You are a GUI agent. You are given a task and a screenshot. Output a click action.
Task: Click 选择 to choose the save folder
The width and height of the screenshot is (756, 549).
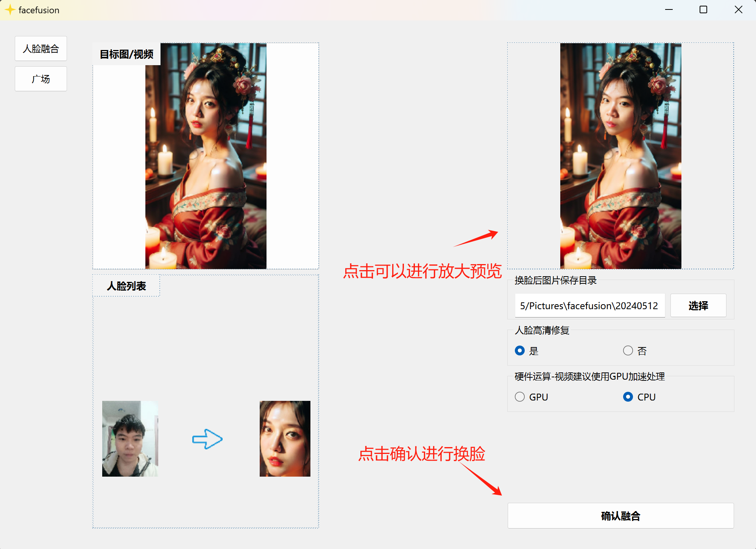[698, 306]
